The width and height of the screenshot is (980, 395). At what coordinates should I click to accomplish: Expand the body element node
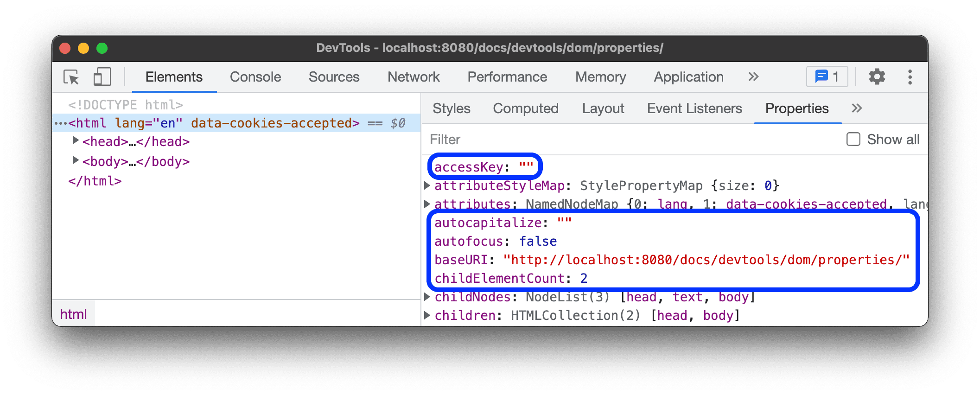coord(75,161)
